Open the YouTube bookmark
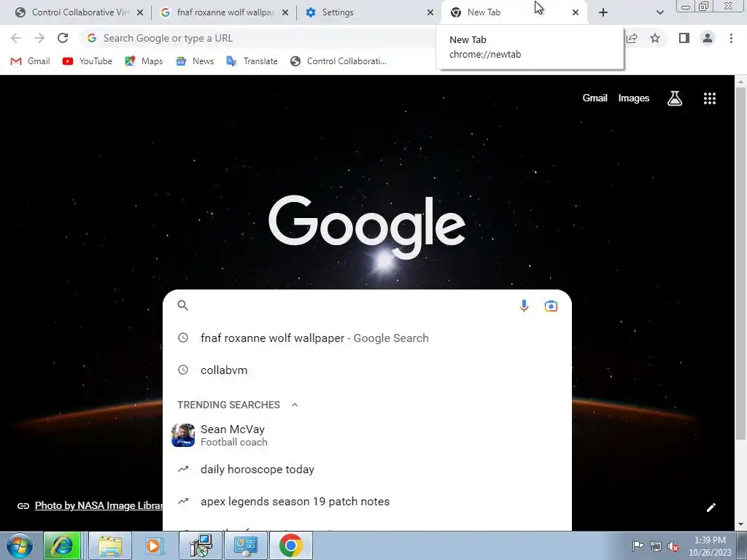747x560 pixels. pyautogui.click(x=88, y=61)
